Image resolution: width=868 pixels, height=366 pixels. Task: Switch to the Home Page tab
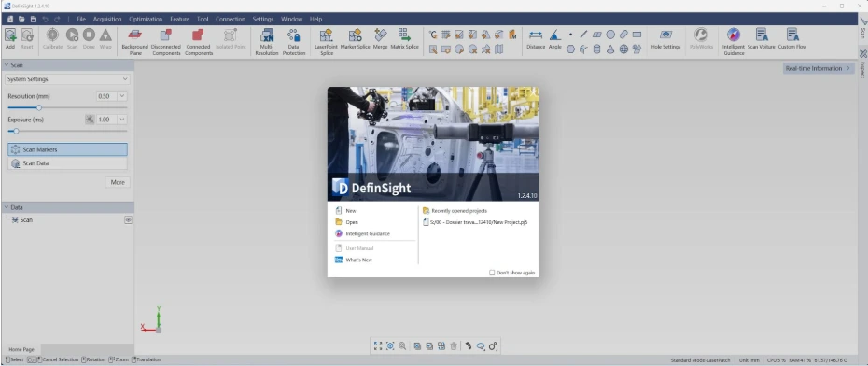tap(21, 349)
